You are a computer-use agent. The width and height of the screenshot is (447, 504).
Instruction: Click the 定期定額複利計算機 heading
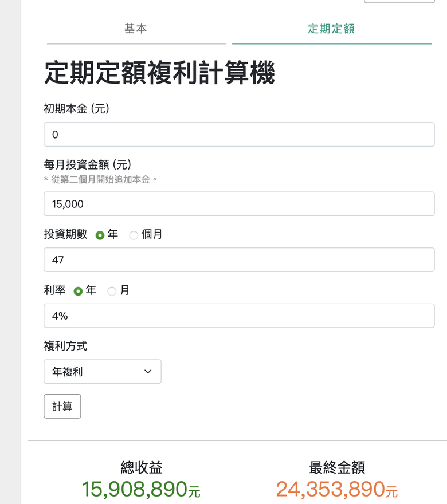pyautogui.click(x=159, y=73)
